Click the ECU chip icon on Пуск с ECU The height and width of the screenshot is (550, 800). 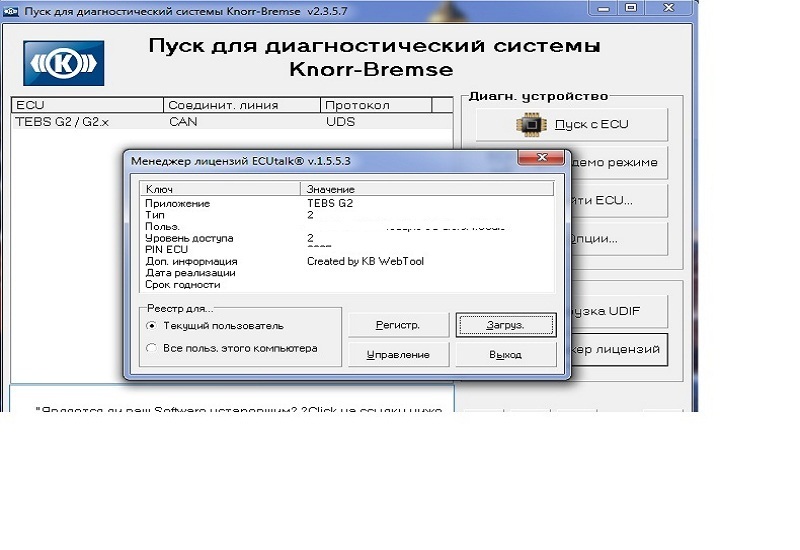(531, 124)
